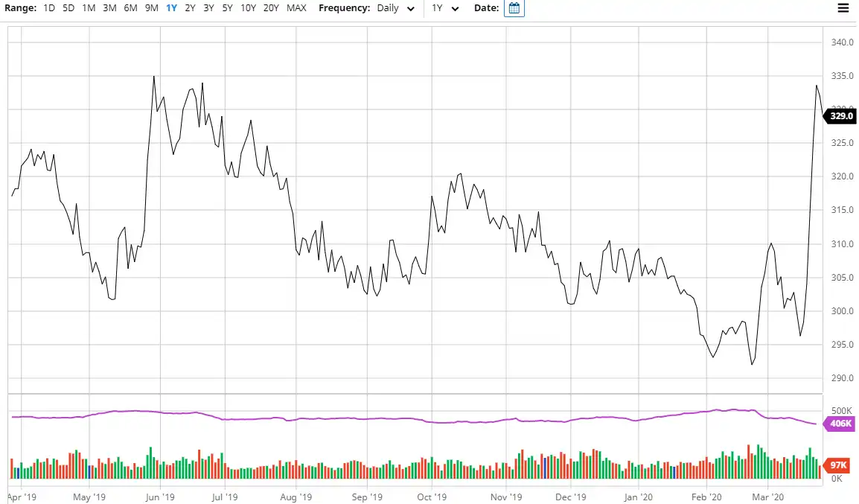
Task: Switch range to 20Y
Action: (271, 8)
